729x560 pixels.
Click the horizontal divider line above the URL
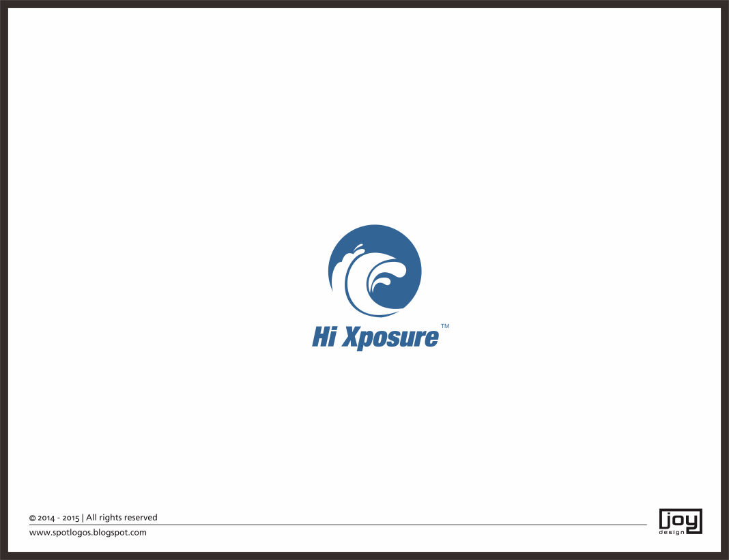pos(341,525)
